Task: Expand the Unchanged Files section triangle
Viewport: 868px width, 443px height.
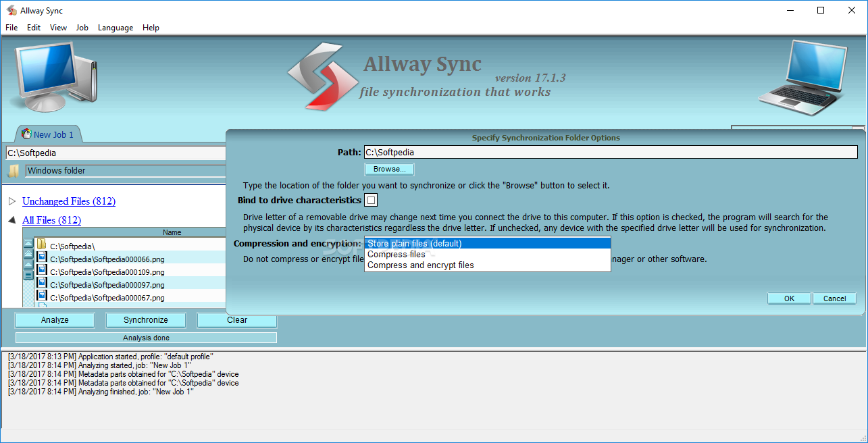Action: coord(12,201)
